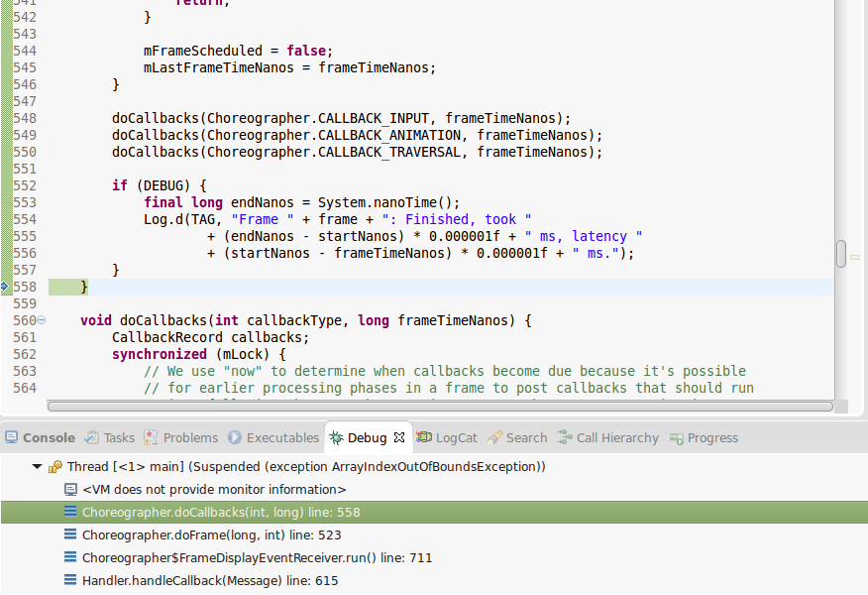The image size is (868, 595).
Task: Click the Tasks view icon
Action: pos(92,437)
